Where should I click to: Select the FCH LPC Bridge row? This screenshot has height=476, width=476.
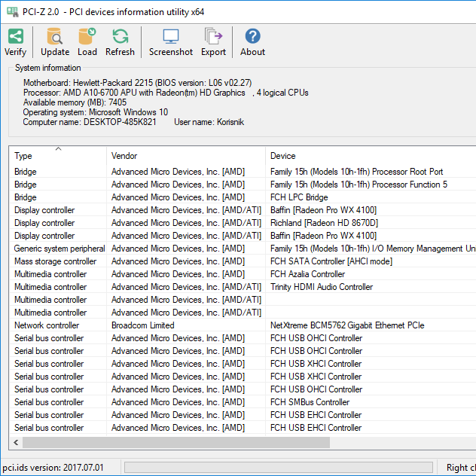click(x=299, y=197)
